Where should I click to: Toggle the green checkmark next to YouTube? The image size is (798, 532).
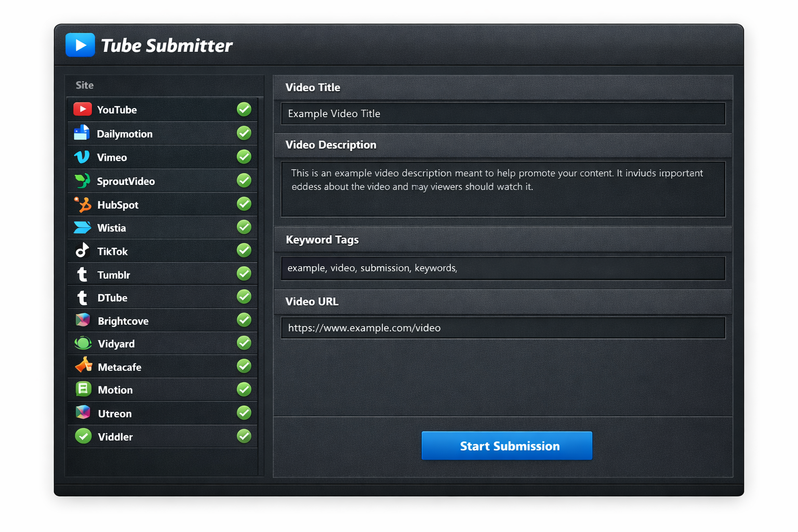tap(244, 109)
